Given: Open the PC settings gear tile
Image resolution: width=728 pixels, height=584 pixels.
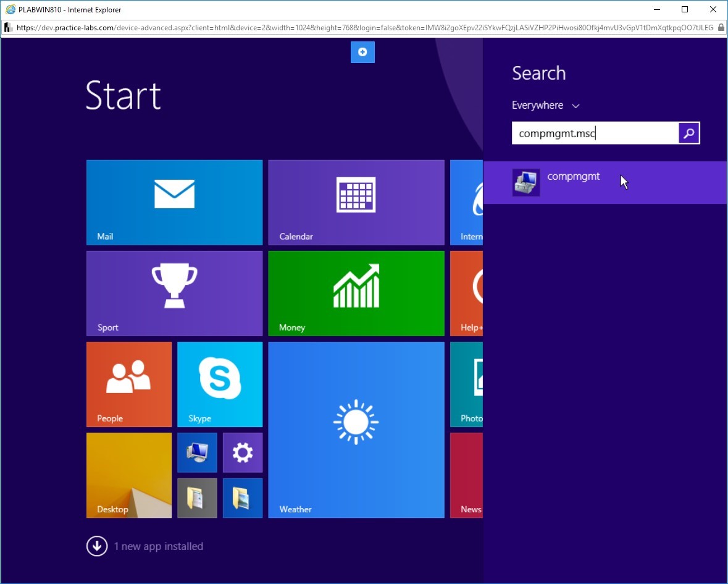Looking at the screenshot, I should click(242, 452).
